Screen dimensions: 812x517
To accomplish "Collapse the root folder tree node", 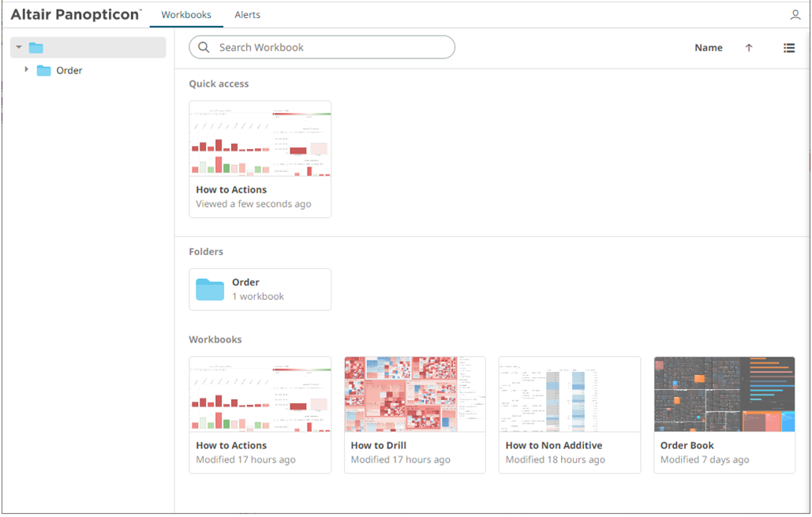I will pyautogui.click(x=19, y=48).
